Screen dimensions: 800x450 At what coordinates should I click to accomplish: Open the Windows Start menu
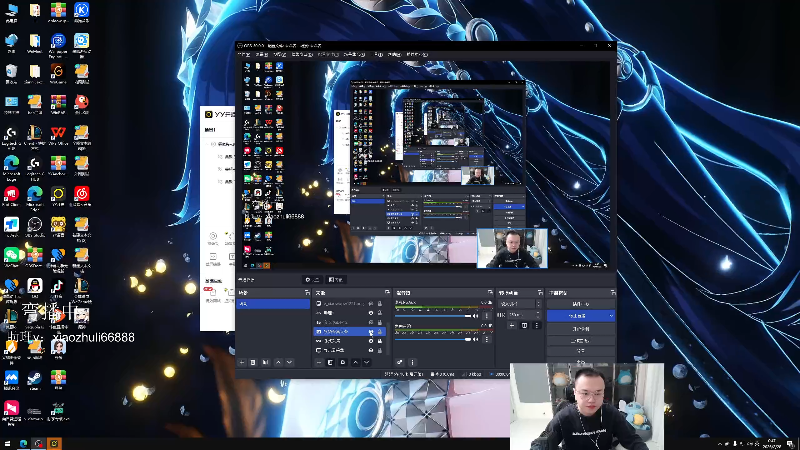[x=7, y=443]
